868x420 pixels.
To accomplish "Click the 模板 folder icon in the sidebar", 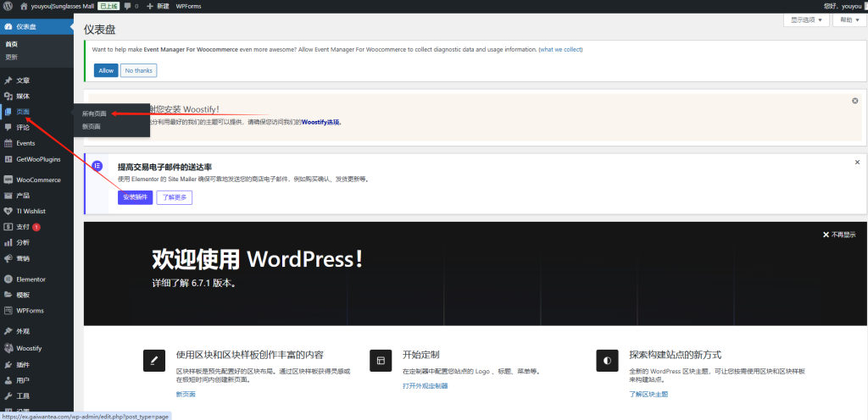I will pyautogui.click(x=8, y=295).
